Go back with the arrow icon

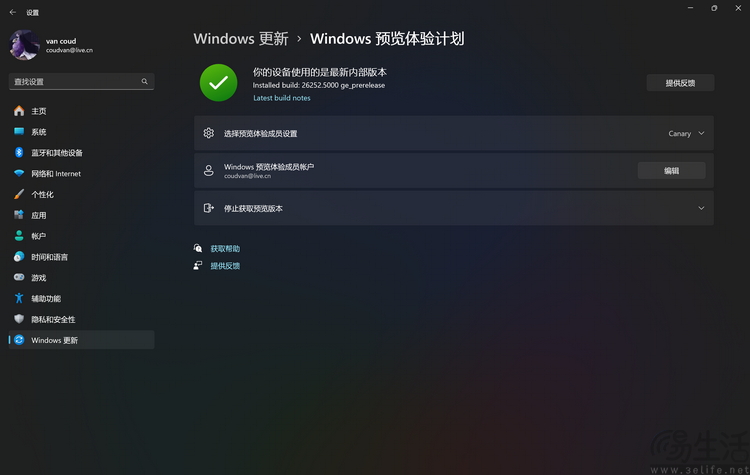[x=13, y=12]
